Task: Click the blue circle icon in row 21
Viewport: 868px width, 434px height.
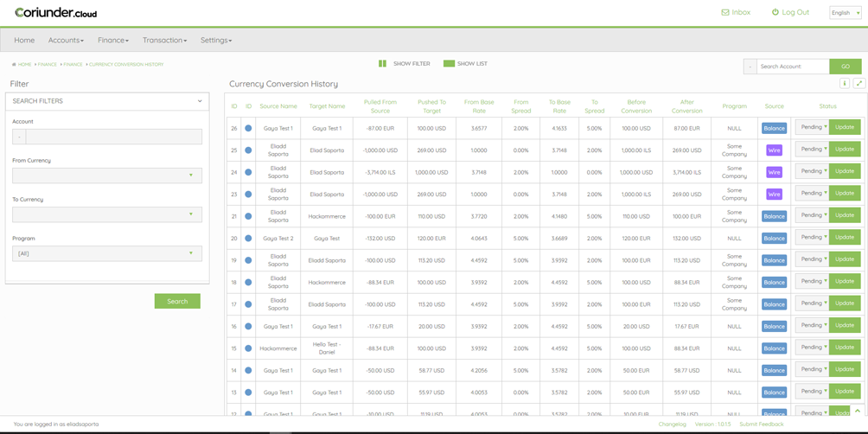Action: (248, 216)
